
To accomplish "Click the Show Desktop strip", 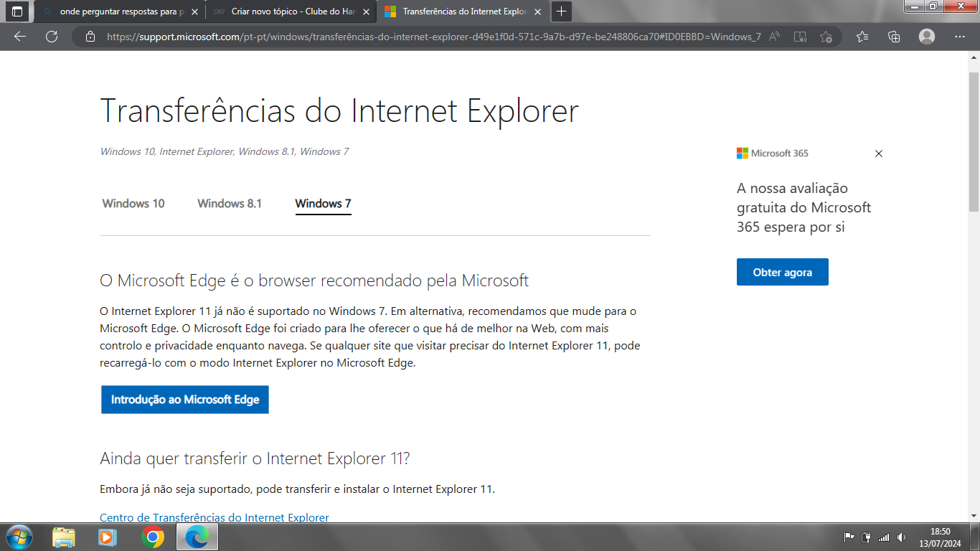I will [x=974, y=537].
